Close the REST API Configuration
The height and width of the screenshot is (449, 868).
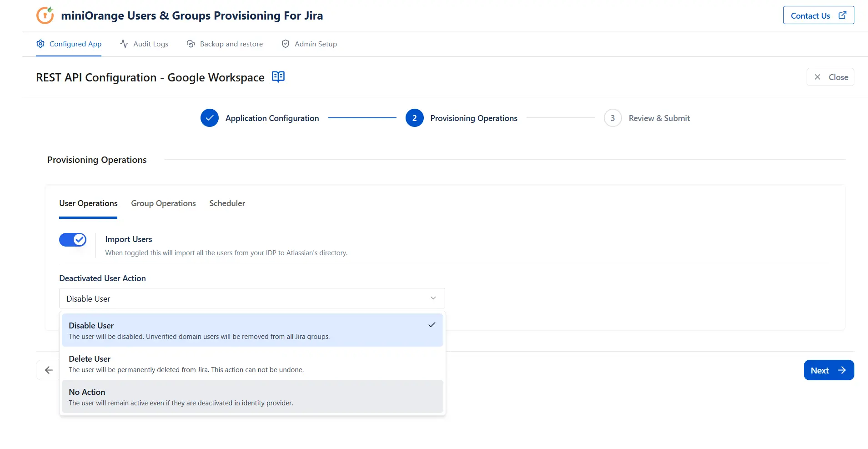pos(830,77)
